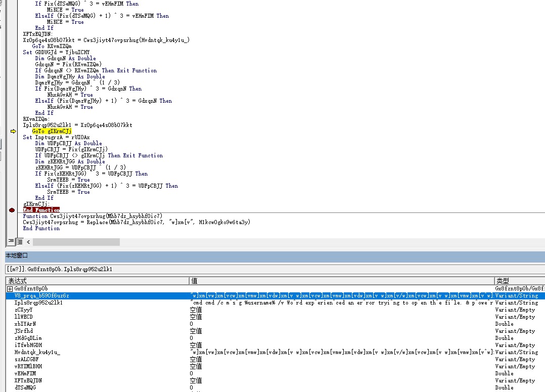This screenshot has height=392, width=545.
Task: Select the Hvdntqk_ku4y1u_ variable row
Action: click(x=275, y=352)
